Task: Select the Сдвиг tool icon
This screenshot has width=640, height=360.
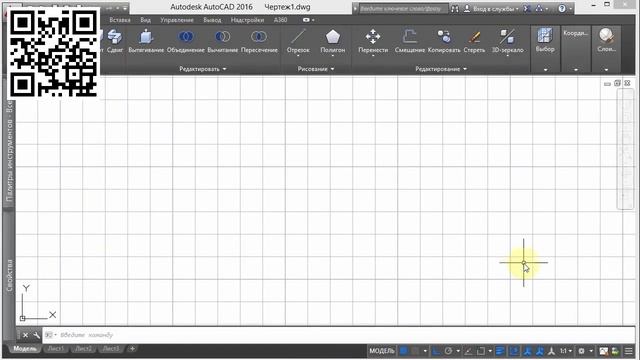Action: click(x=115, y=37)
